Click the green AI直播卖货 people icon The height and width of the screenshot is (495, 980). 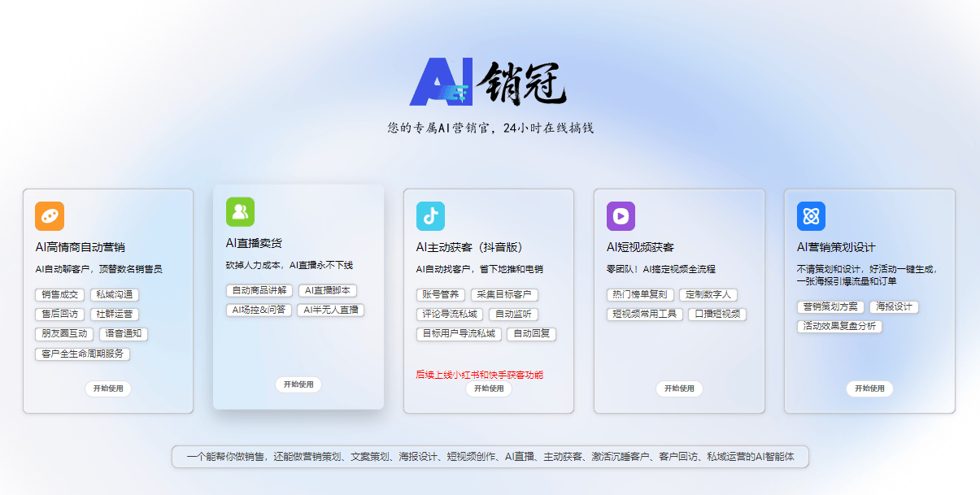coord(240,212)
